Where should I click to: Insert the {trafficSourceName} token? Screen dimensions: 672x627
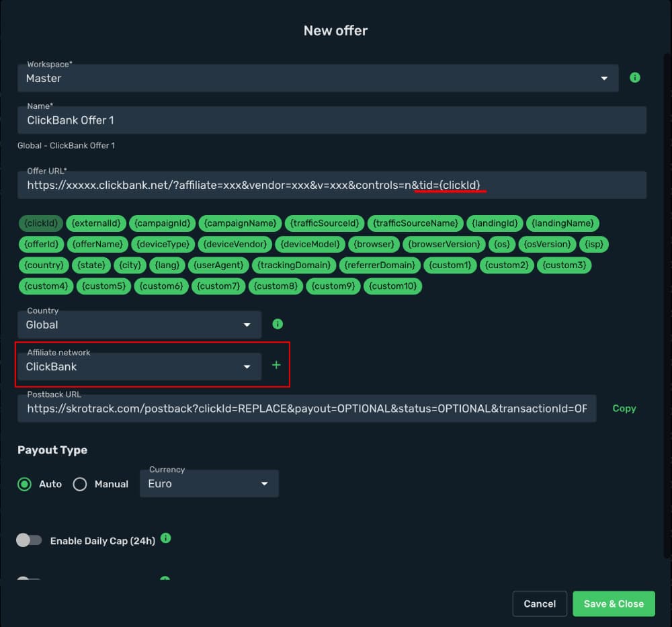click(x=416, y=223)
